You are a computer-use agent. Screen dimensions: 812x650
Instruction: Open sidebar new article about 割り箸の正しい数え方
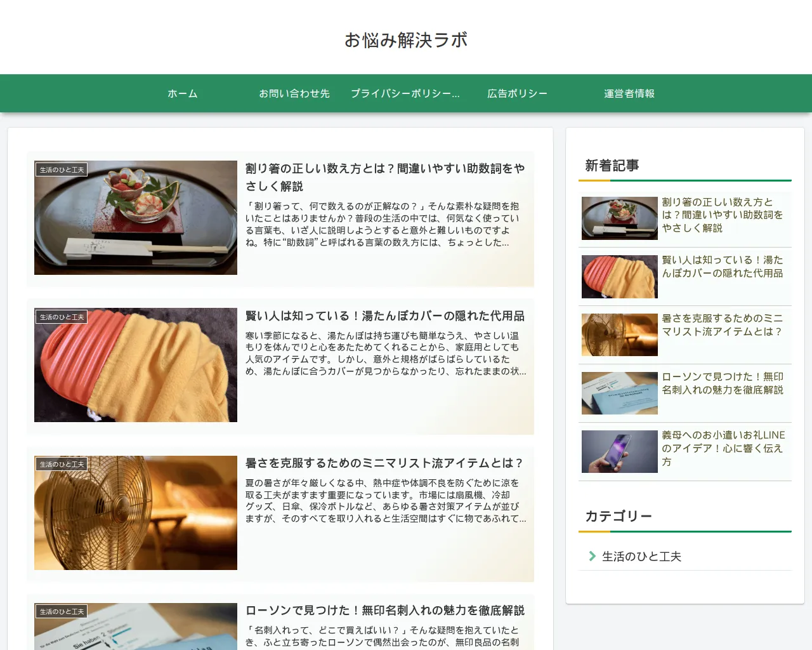[x=723, y=215]
